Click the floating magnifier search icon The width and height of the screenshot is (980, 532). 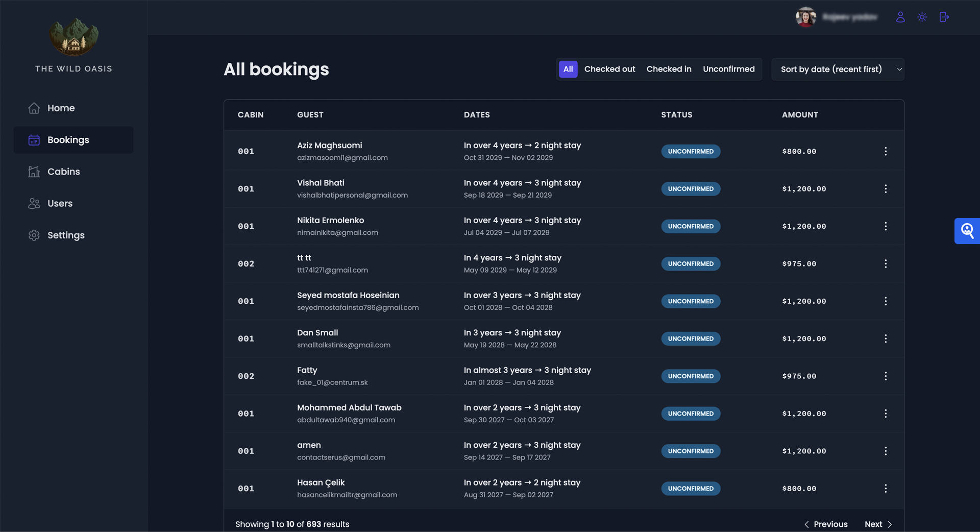coord(967,231)
